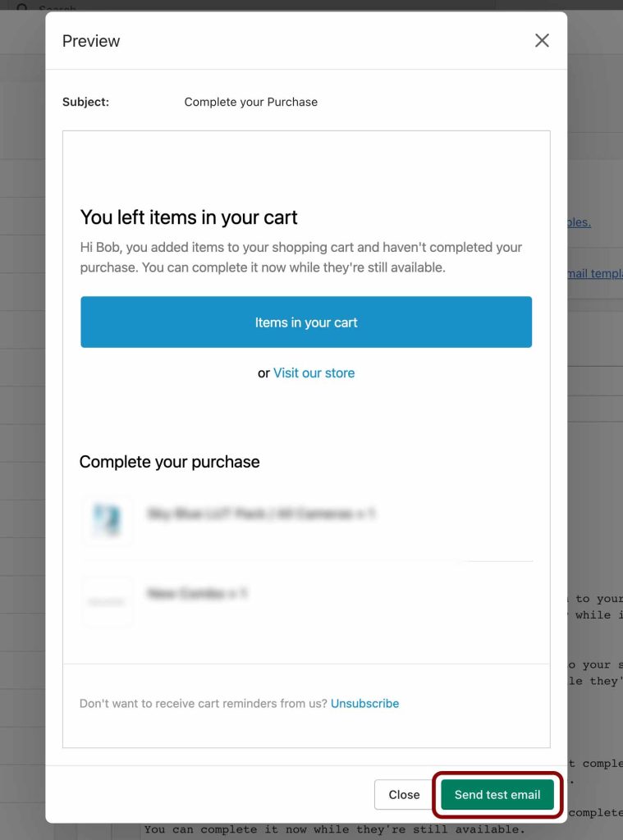Click the first blurred product name

261,514
